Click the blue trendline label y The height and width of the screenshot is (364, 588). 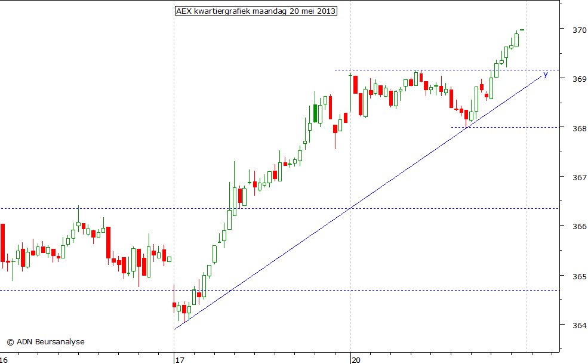[x=546, y=74]
